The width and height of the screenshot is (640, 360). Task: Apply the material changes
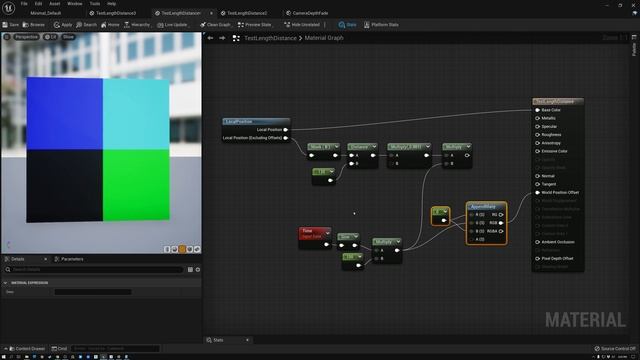click(63, 25)
